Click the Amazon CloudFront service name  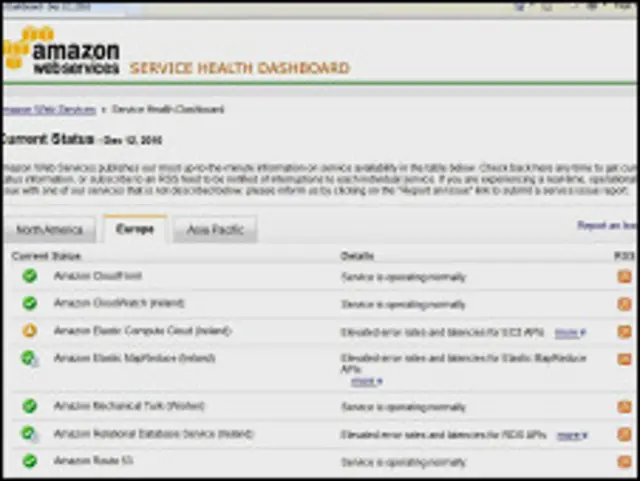click(x=98, y=276)
